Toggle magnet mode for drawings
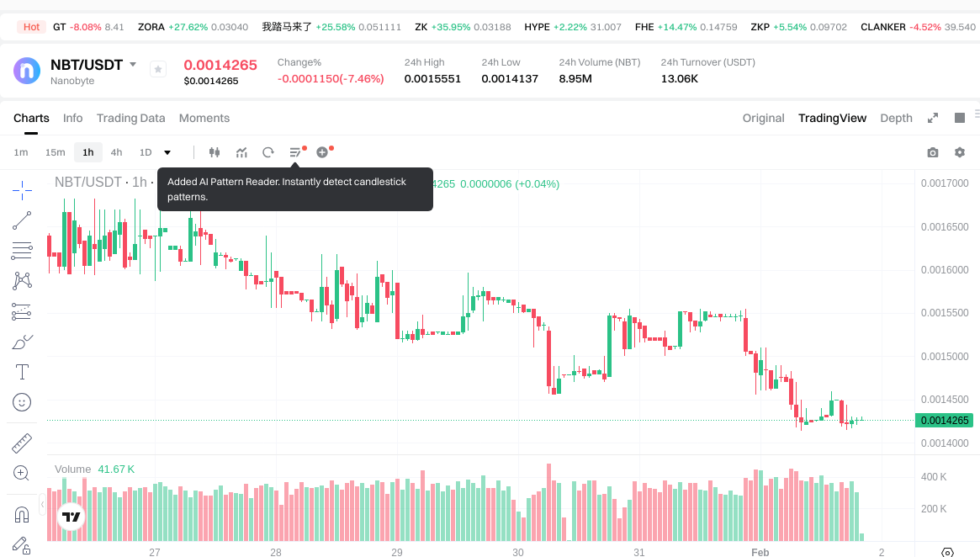The image size is (980, 557). [x=22, y=514]
